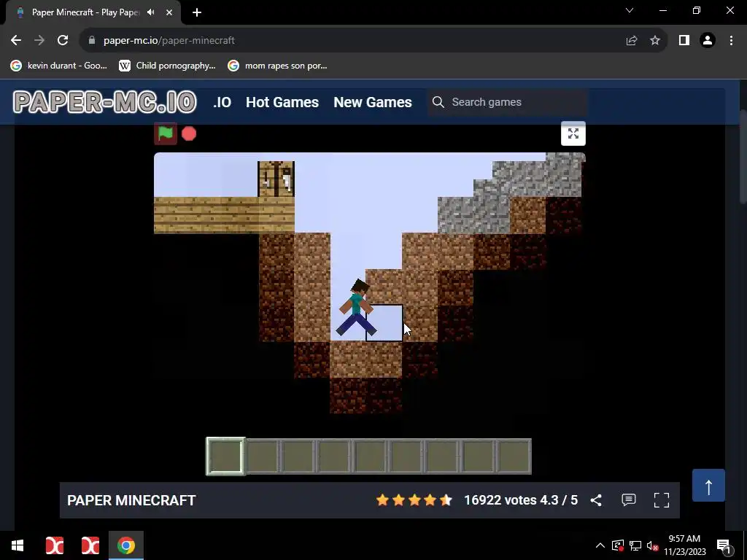
Task: Open the network icon in the system tray
Action: [635, 545]
